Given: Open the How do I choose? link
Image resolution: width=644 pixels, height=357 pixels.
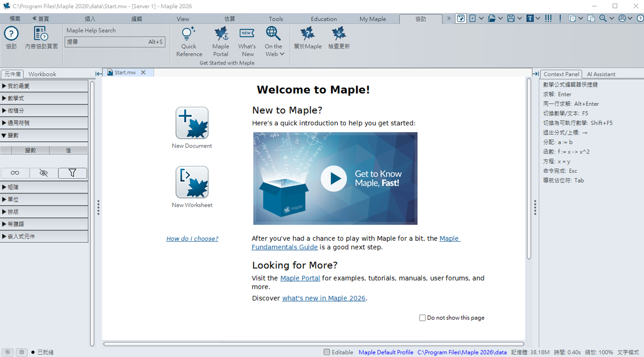Looking at the screenshot, I should [192, 239].
